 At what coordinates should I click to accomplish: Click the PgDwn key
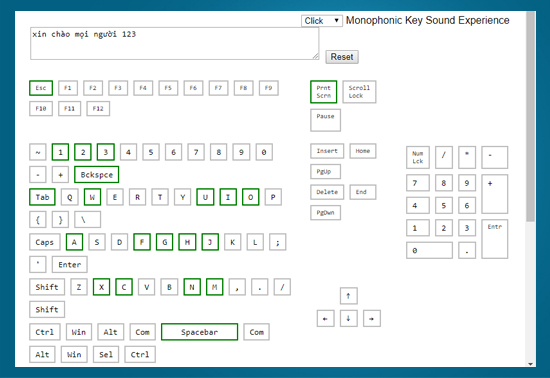[x=326, y=213]
